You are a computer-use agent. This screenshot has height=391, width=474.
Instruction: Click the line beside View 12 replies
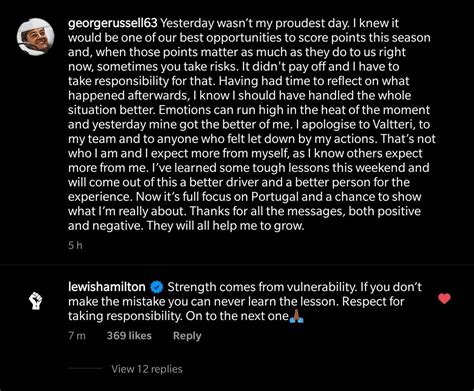[x=85, y=368]
